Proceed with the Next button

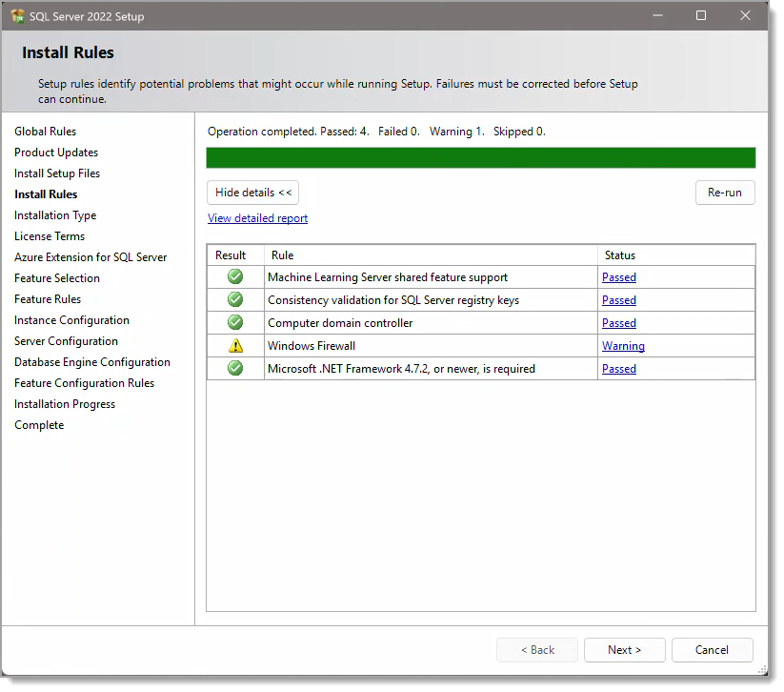coord(625,650)
